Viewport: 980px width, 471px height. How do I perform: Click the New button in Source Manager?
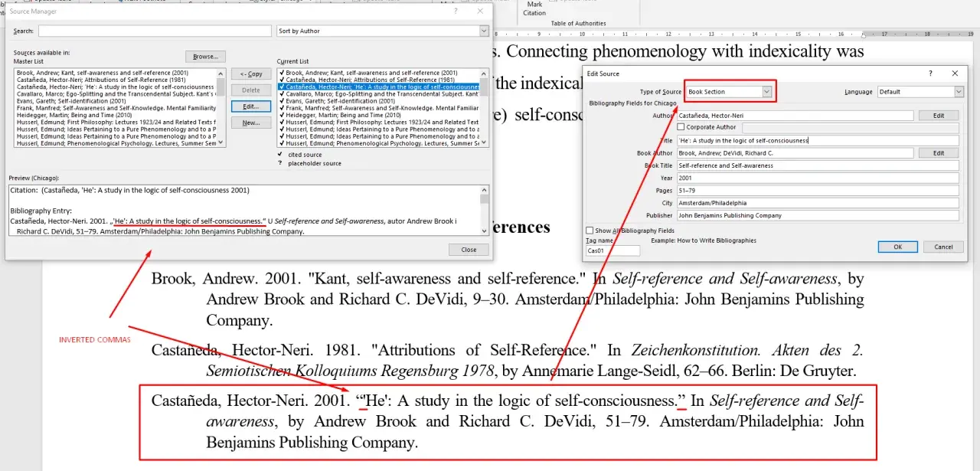point(251,123)
